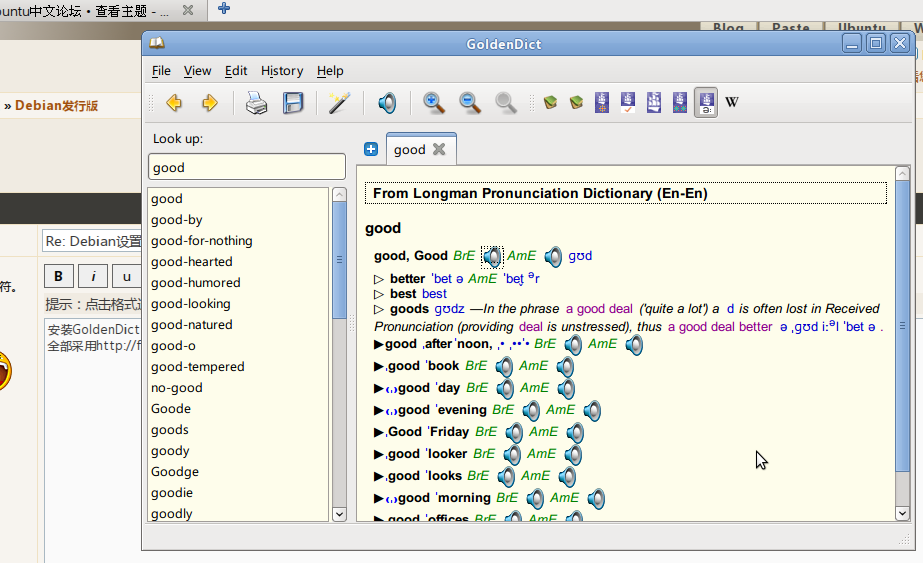Screen dimensions: 923x563
Task: Click the Look up search field
Action: point(247,167)
